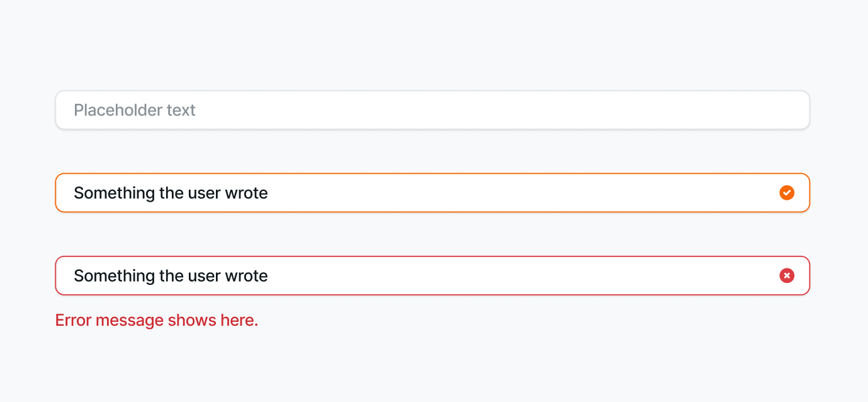The image size is (868, 402).
Task: Click the orange border of the valid field
Action: [x=432, y=173]
